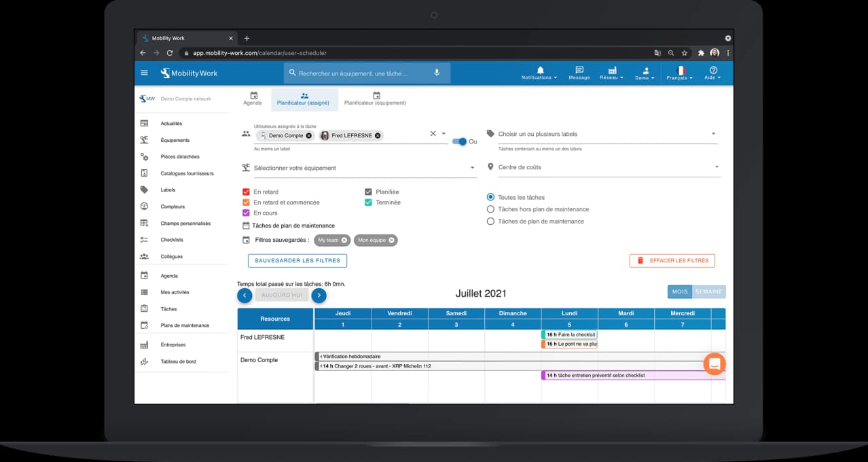Open the Français language dropdown
Image resolution: width=868 pixels, height=462 pixels.
click(x=680, y=73)
